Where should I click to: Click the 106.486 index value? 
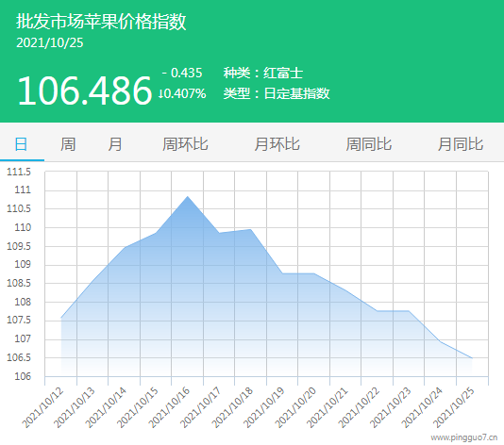tap(84, 91)
